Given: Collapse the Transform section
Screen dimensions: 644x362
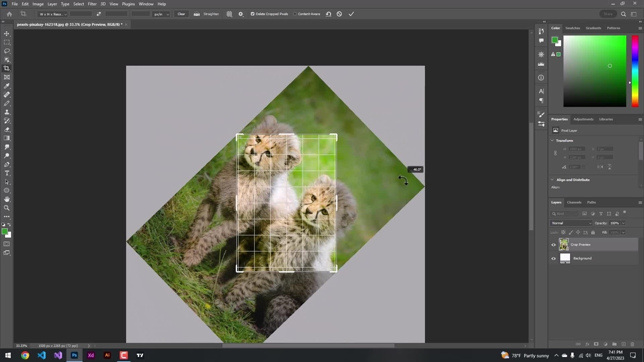Looking at the screenshot, I should [x=552, y=141].
